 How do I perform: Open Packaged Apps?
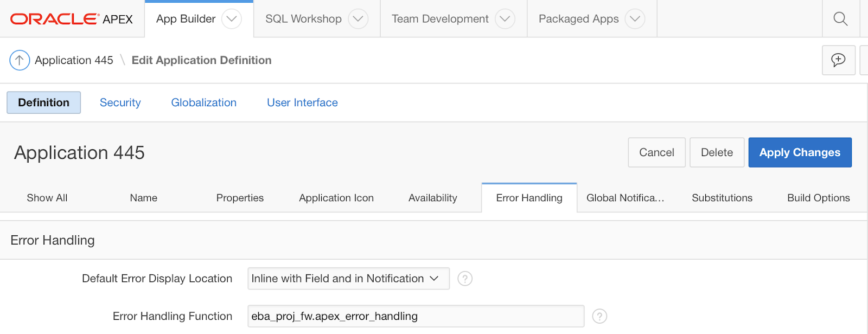578,19
